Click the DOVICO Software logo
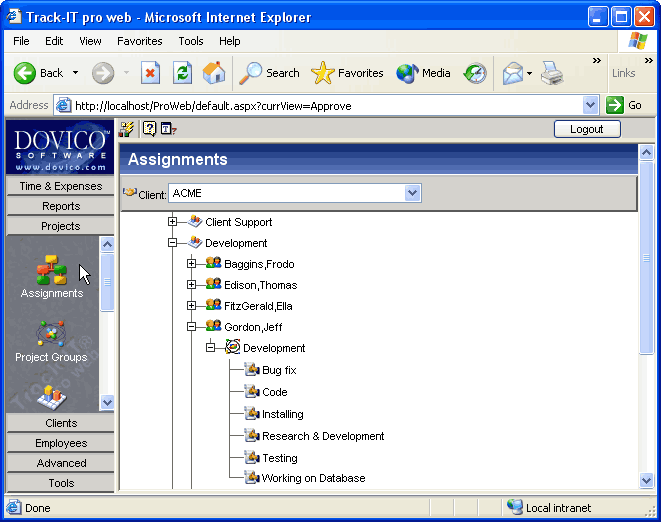 pyautogui.click(x=60, y=147)
